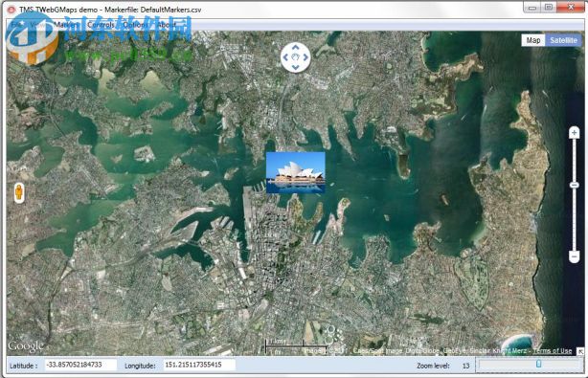The image size is (588, 378).
Task: Zoom in with the plus button
Action: (575, 133)
